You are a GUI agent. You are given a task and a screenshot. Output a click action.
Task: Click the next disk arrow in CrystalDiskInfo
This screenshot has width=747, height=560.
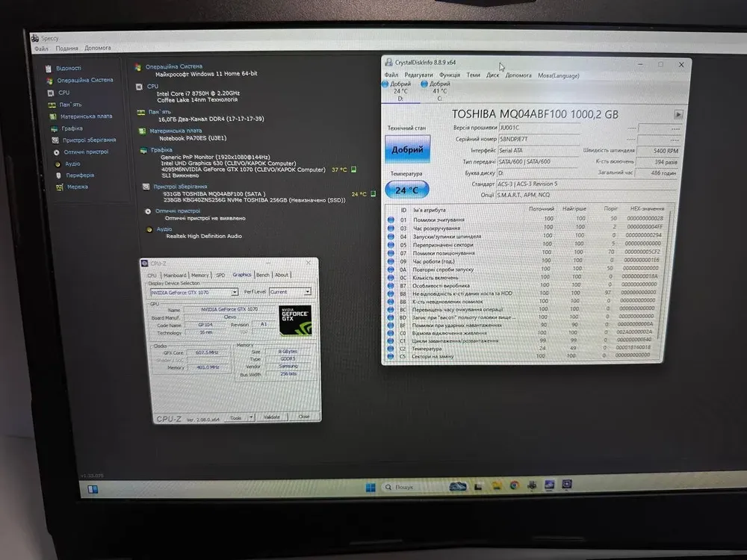click(678, 114)
